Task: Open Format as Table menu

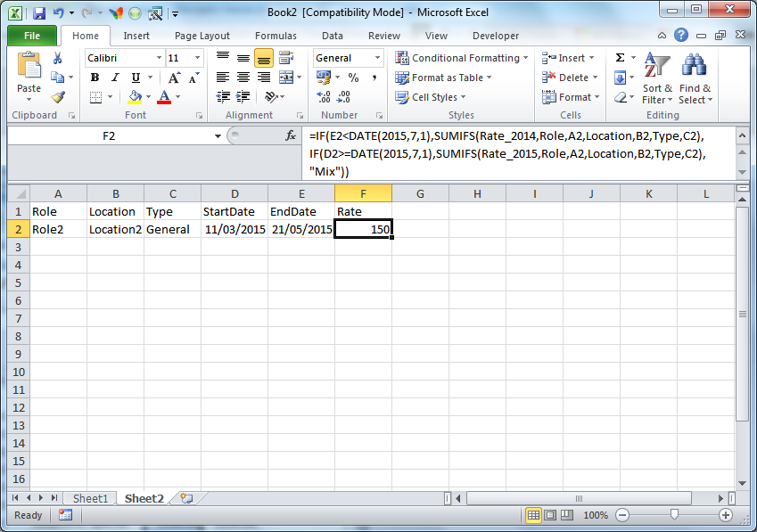Action: pyautogui.click(x=443, y=78)
